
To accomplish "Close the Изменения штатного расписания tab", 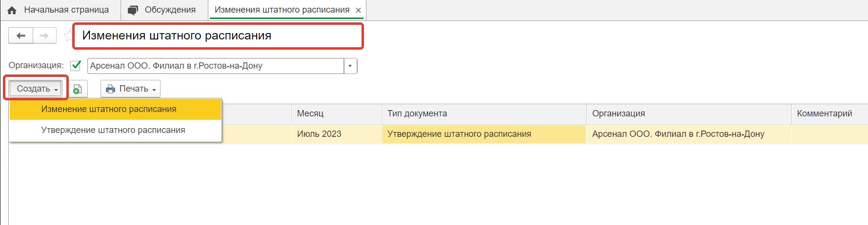I will [359, 10].
